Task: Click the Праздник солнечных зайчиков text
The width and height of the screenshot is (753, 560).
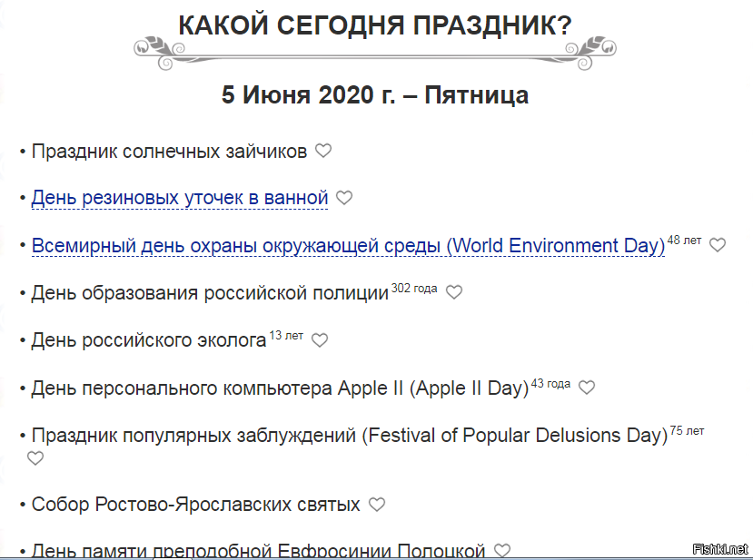Action: point(169,151)
